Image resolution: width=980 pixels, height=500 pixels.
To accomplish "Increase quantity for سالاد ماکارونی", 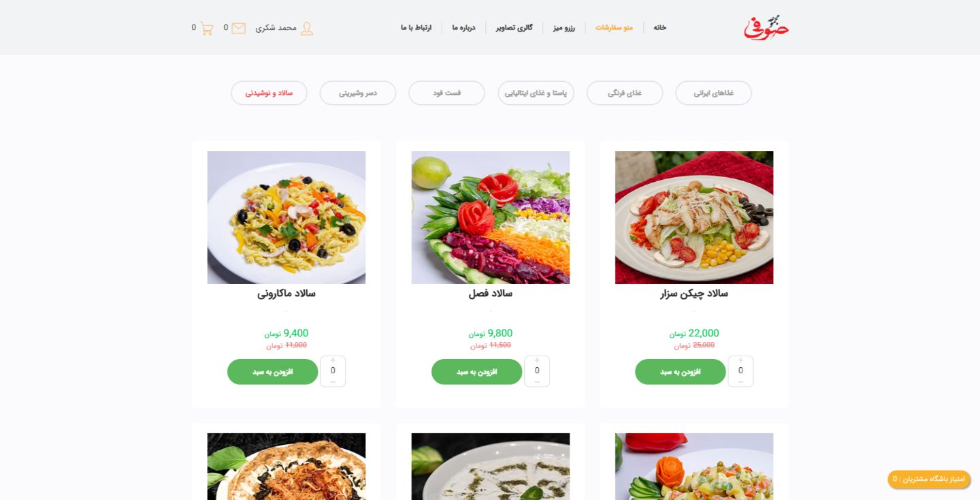I will (333, 360).
